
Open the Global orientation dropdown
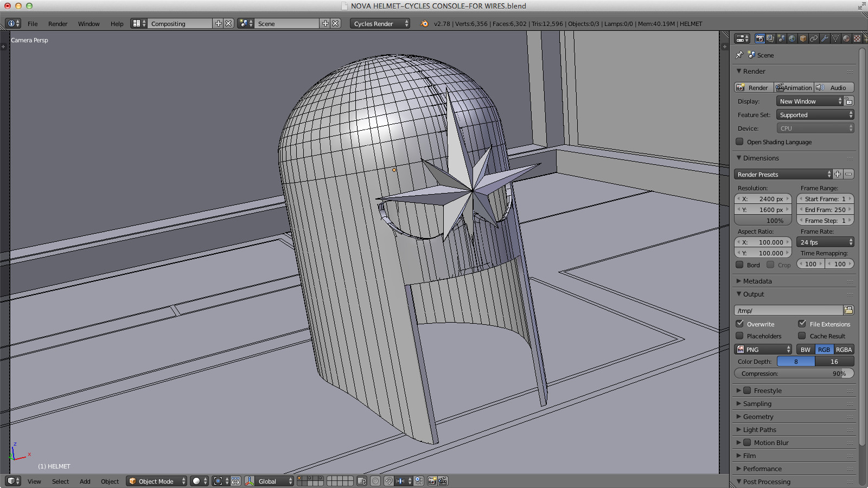click(x=275, y=481)
